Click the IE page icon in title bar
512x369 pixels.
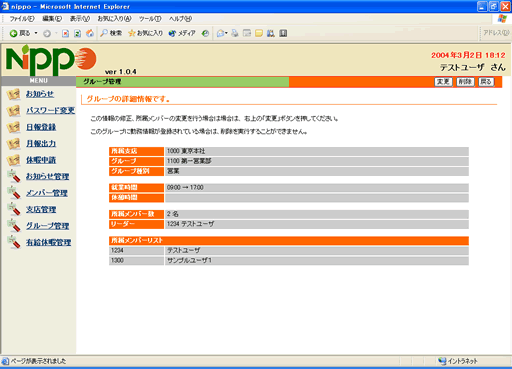coord(5,6)
